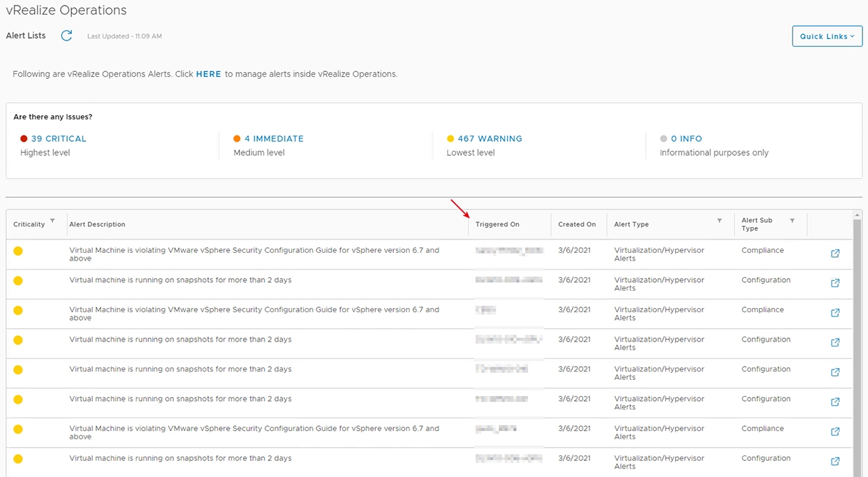Click the Alert Lists heading
Image resolution: width=868 pixels, height=477 pixels.
(x=26, y=36)
